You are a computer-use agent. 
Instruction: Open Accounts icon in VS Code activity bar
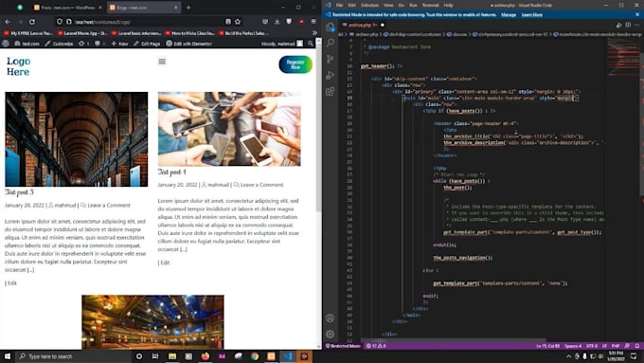coord(331,318)
